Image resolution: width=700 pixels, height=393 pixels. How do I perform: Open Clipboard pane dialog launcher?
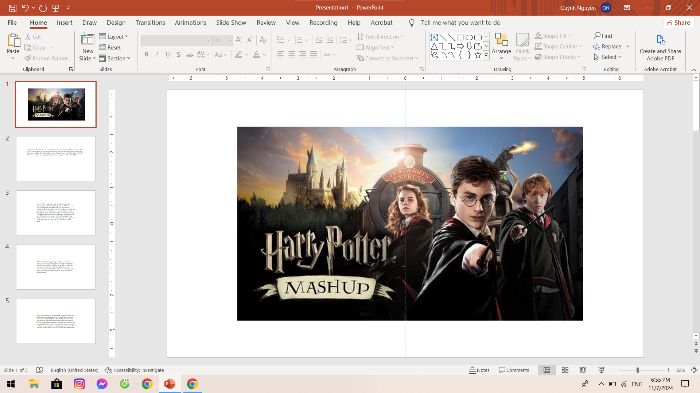(x=71, y=69)
